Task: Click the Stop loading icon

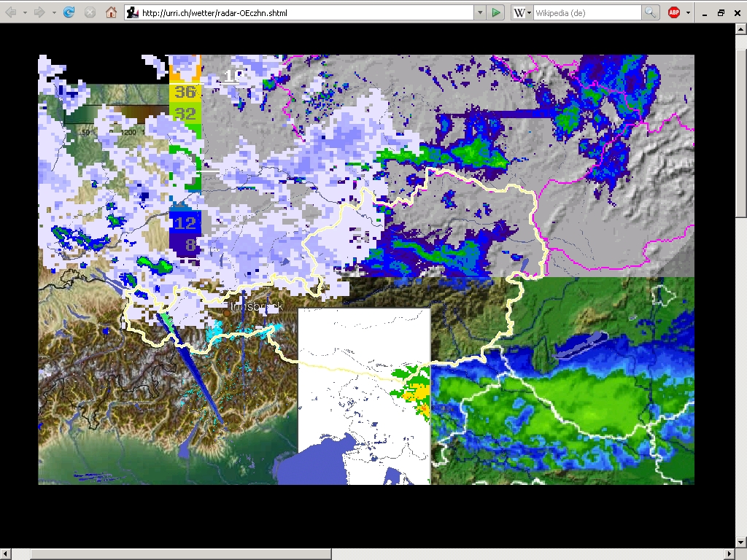Action: coord(90,12)
